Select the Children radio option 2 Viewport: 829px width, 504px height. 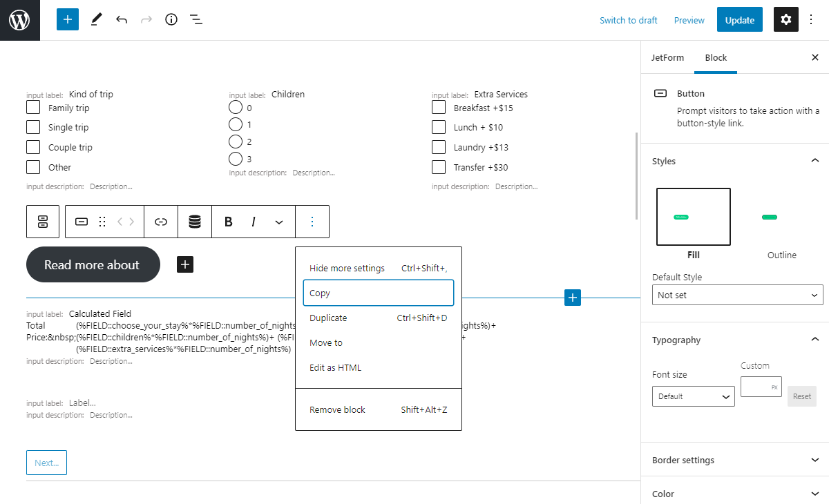point(236,142)
